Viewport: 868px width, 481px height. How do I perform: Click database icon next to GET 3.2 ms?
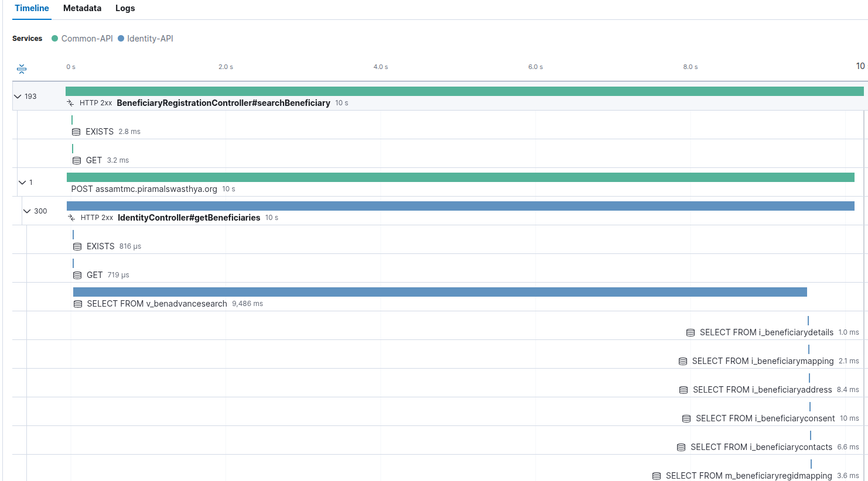pyautogui.click(x=76, y=160)
